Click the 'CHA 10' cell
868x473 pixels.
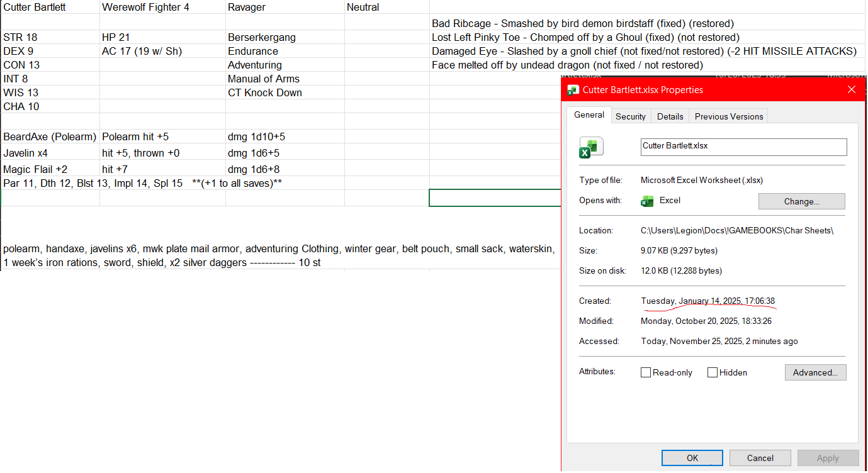(x=50, y=107)
